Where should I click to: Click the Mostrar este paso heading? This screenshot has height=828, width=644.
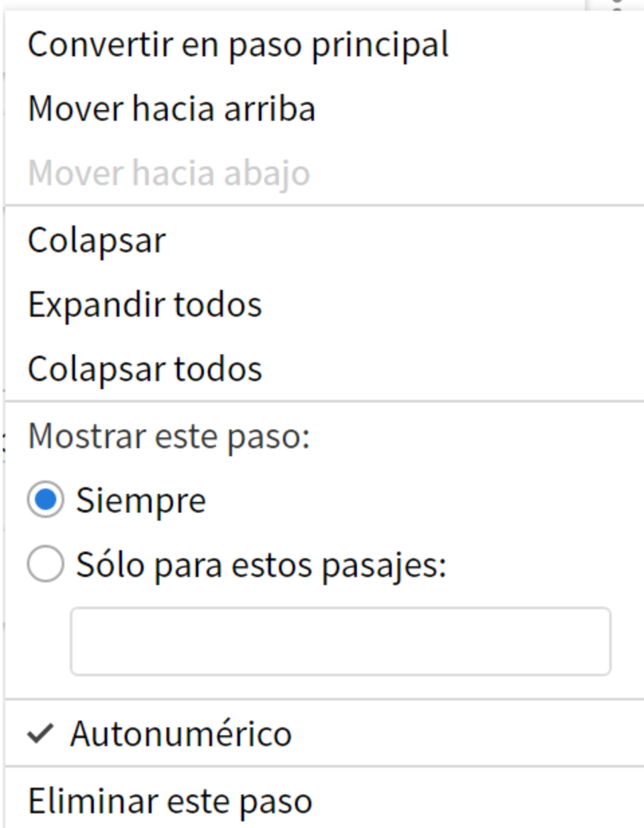click(x=169, y=437)
